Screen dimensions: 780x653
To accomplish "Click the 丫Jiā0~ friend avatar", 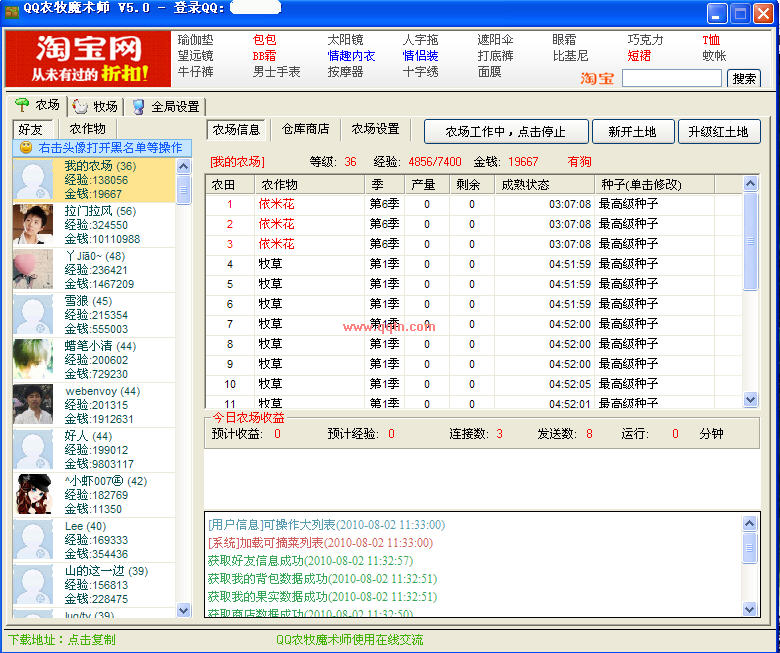I will 33,270.
